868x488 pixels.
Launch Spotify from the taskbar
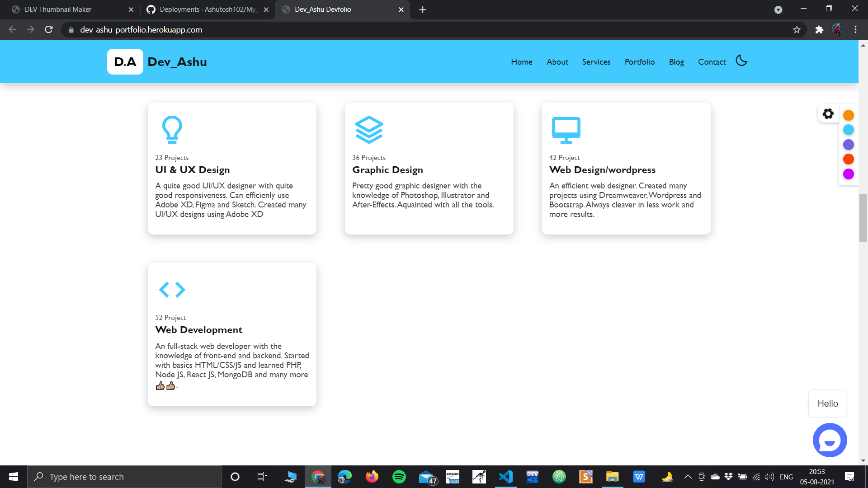399,476
